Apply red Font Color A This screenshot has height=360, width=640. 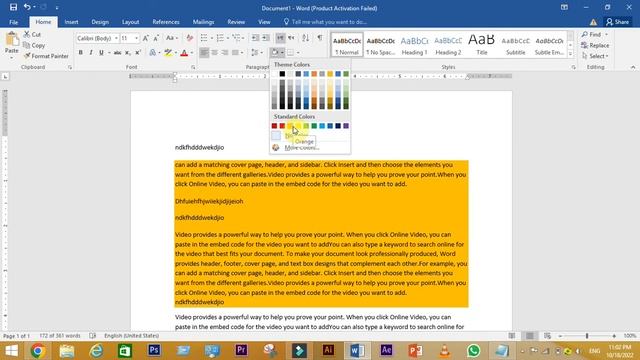click(x=184, y=53)
